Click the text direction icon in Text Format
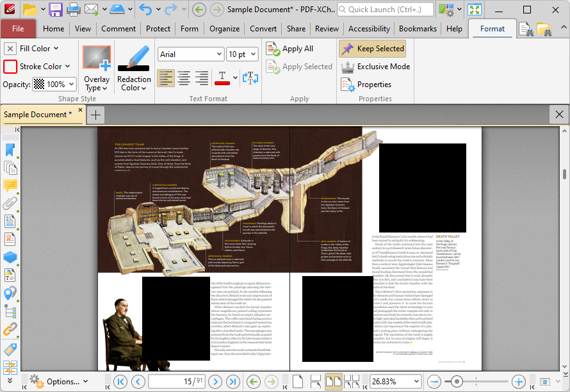Screen dimensions: 570x392 [x=250, y=78]
